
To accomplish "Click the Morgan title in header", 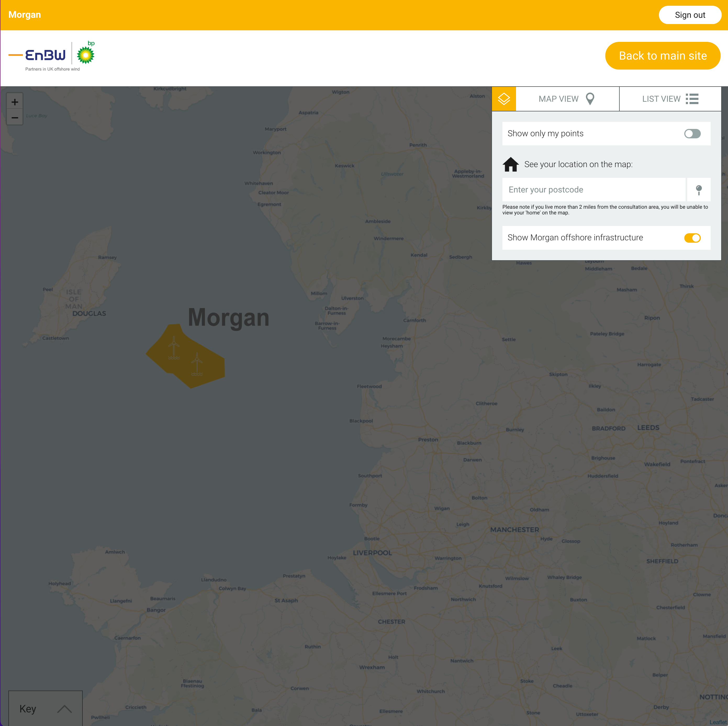I will pyautogui.click(x=25, y=15).
